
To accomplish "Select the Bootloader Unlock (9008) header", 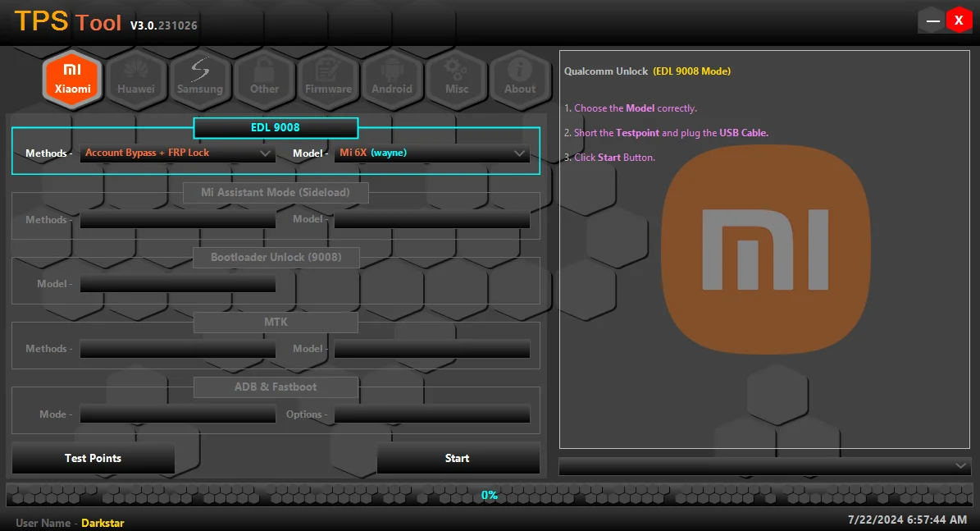I will [x=276, y=257].
